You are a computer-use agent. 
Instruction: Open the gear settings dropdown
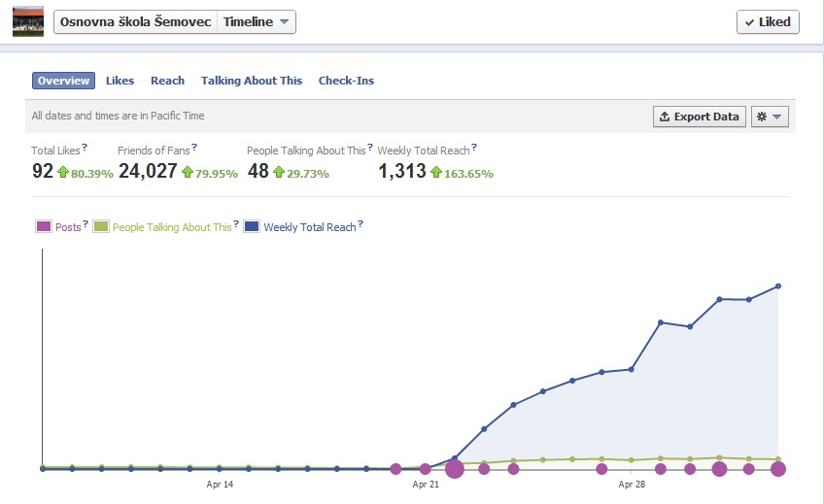pos(770,117)
